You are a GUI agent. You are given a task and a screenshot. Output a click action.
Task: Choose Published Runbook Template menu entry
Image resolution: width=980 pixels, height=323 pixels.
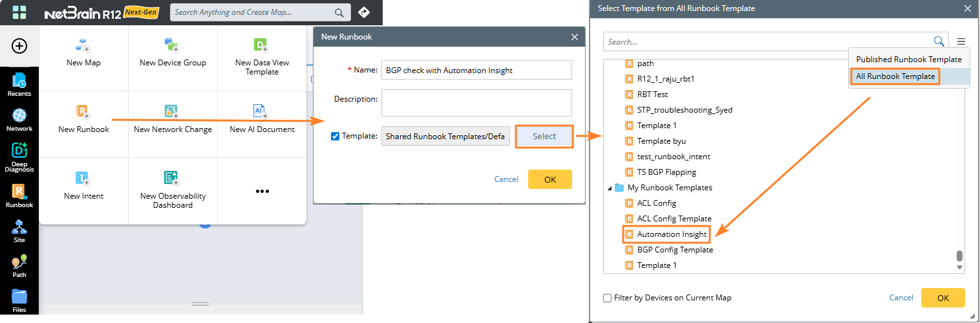908,59
